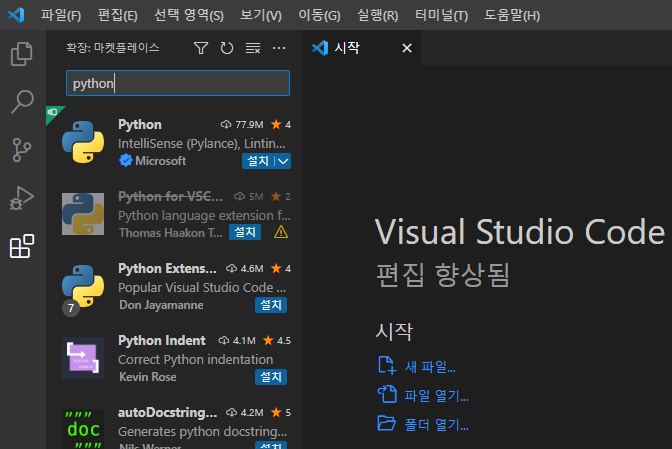Click the 5M download count of Python for VSCode
The width and height of the screenshot is (672, 449).
coord(256,197)
